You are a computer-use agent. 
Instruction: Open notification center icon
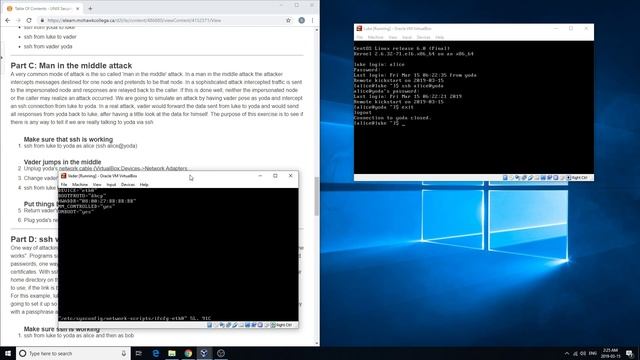(x=630, y=353)
